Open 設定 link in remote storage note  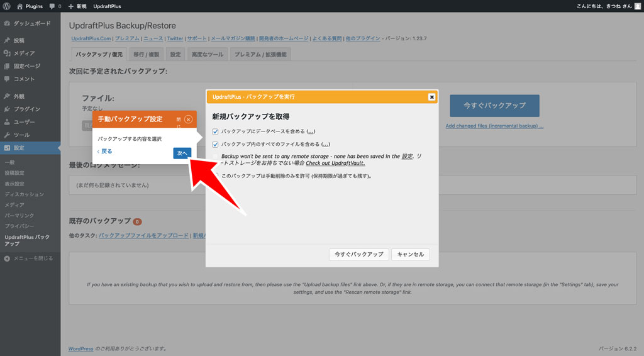click(407, 156)
